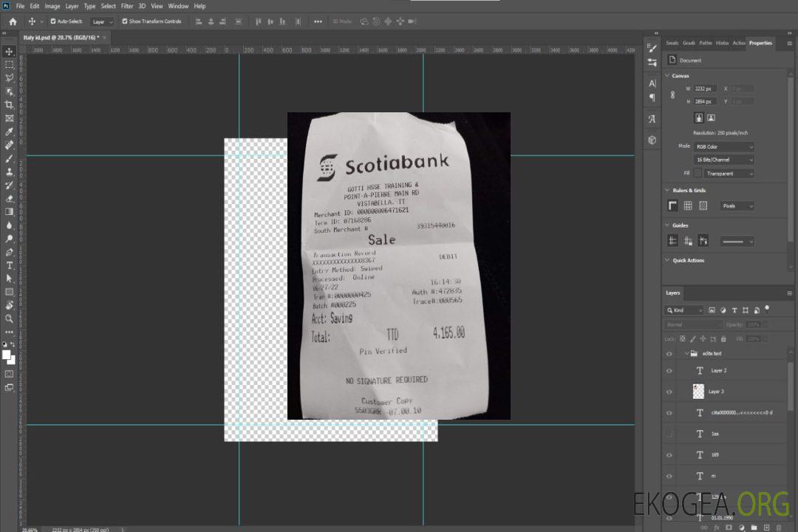Click landscape canvas orientation icon

(x=711, y=117)
